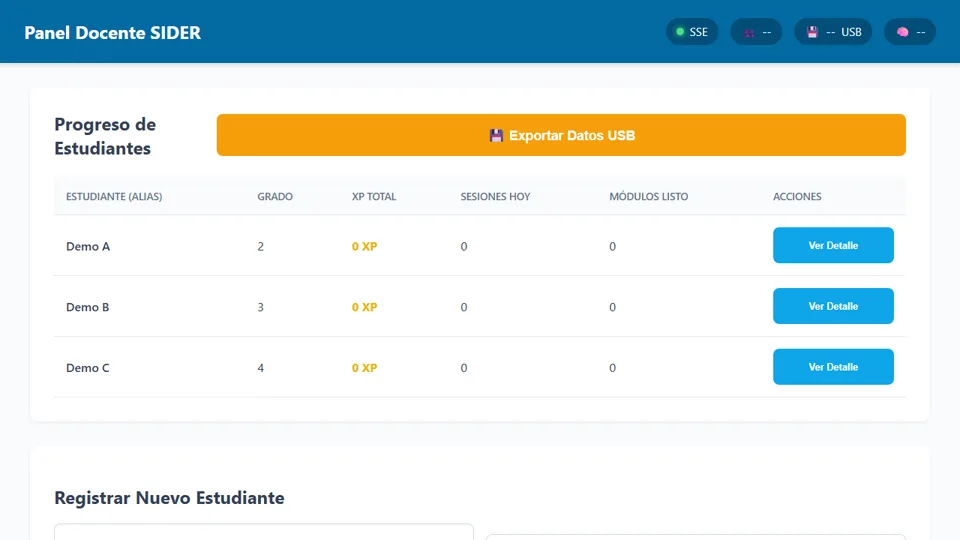Click the GRADO column header

(275, 197)
